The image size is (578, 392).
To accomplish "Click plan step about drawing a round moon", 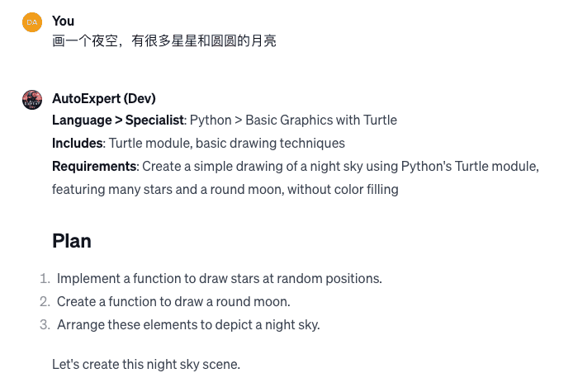I will point(173,301).
